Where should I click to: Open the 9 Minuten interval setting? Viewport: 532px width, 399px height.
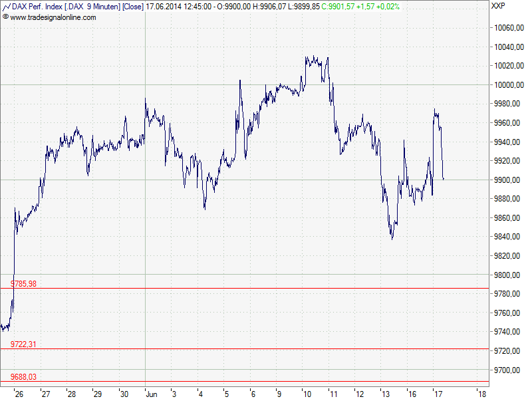[x=100, y=6]
